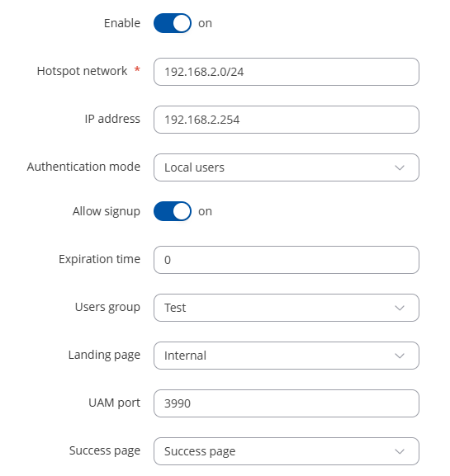
Task: Click the Hotspot network label
Action: tap(82, 71)
